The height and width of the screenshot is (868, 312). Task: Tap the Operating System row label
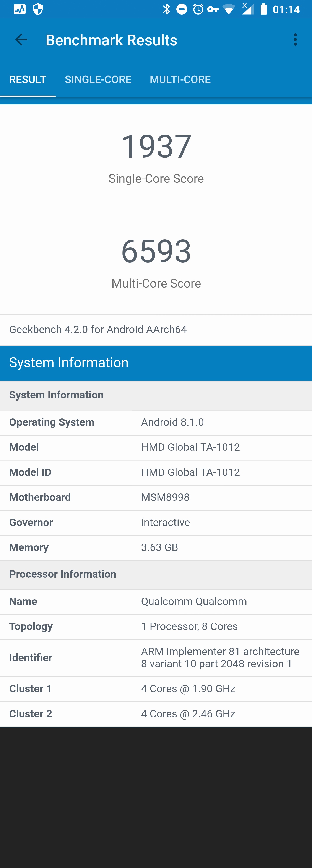[x=52, y=422]
